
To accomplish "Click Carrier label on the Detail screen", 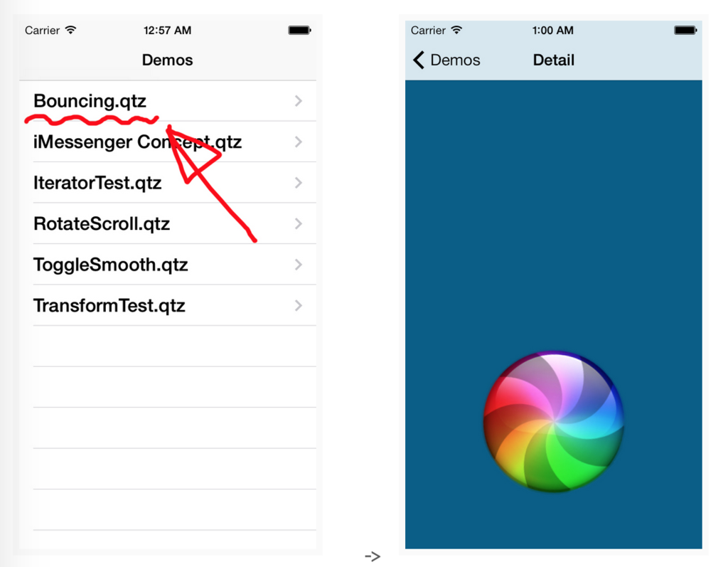I will pos(428,30).
